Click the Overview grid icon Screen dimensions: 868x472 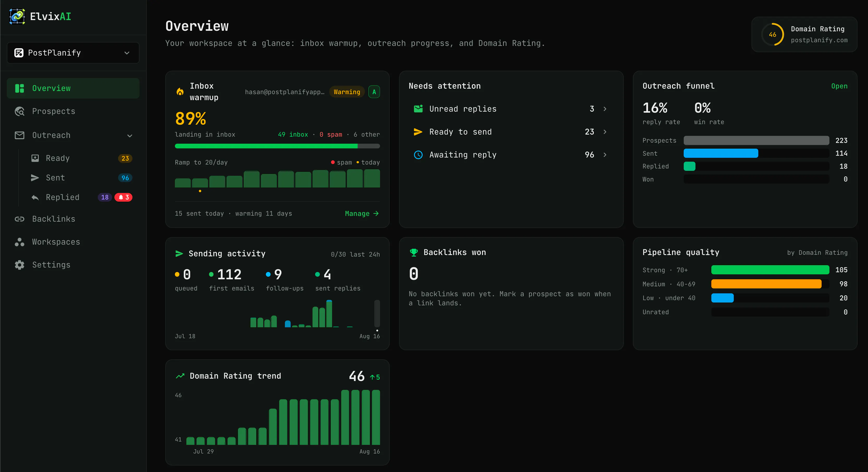20,88
